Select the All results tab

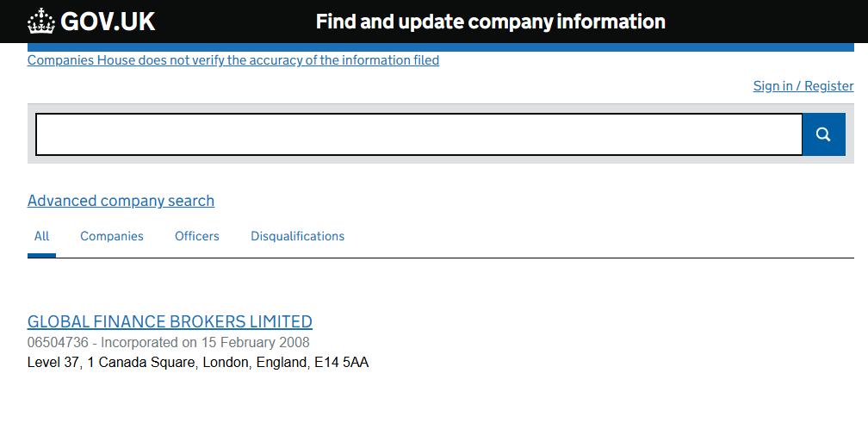point(41,236)
